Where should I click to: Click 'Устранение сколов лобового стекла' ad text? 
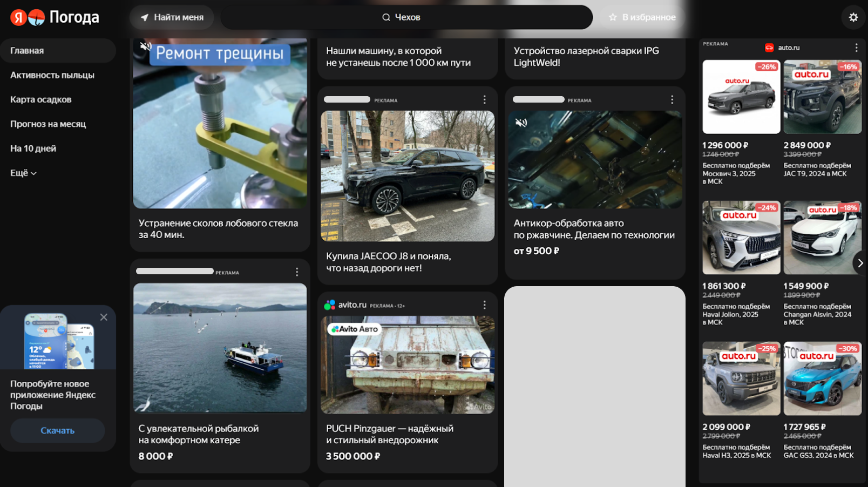tap(218, 229)
